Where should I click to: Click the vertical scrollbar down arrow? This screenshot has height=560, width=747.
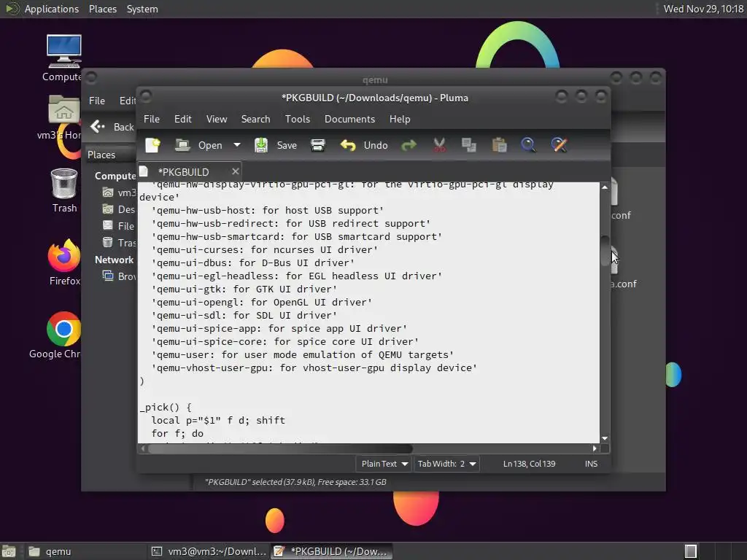pyautogui.click(x=605, y=438)
